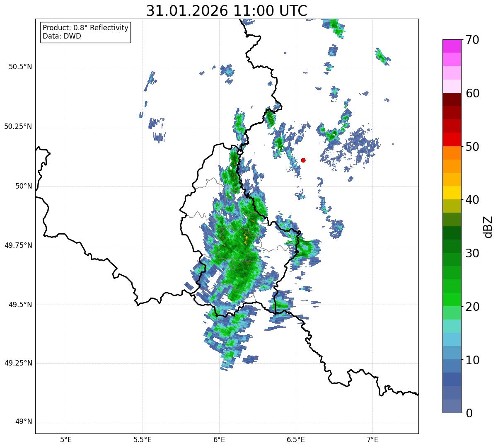Click the latitude label '49.5°N'
Viewport: 498px width, 448px height.
tap(20, 305)
